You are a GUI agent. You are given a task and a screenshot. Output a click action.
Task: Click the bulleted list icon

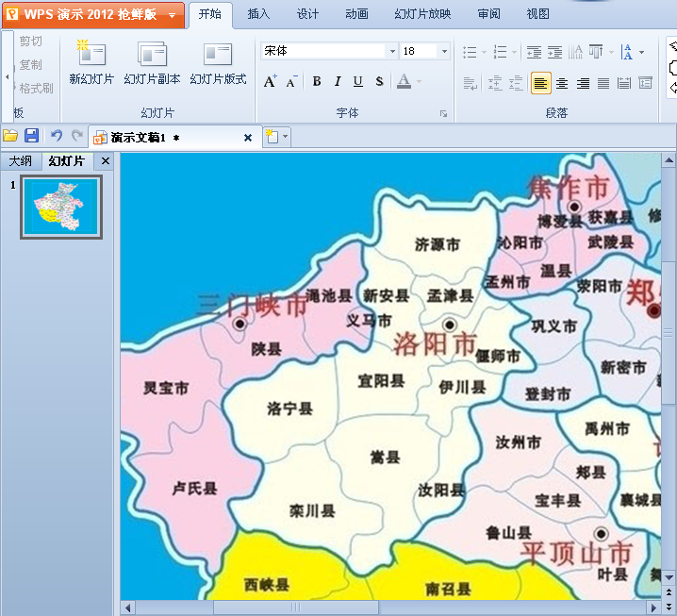click(x=470, y=52)
